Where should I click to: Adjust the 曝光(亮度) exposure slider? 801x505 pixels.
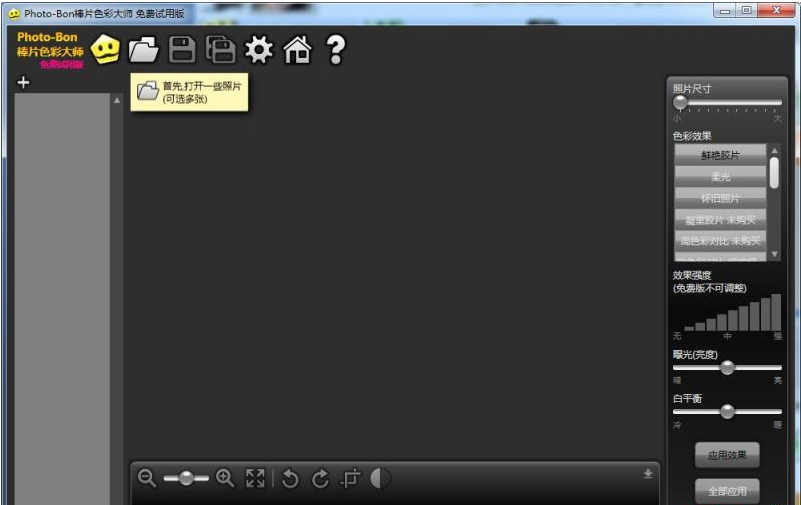click(x=727, y=368)
